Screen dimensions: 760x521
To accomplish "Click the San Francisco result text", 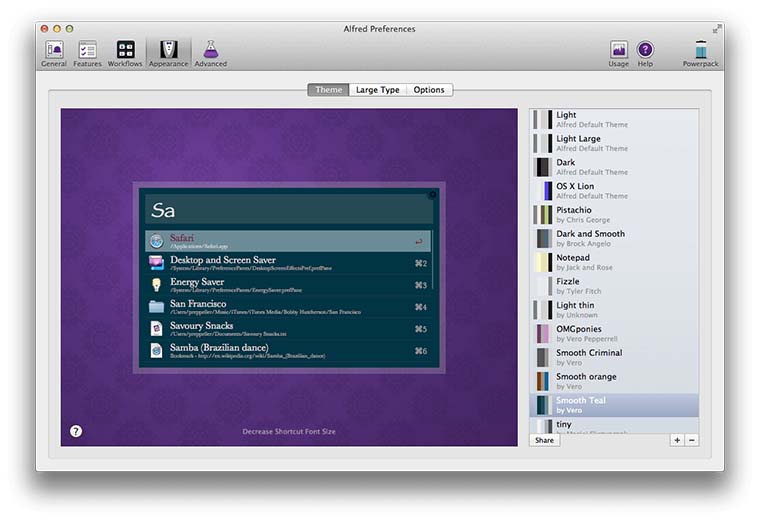I will coord(198,303).
